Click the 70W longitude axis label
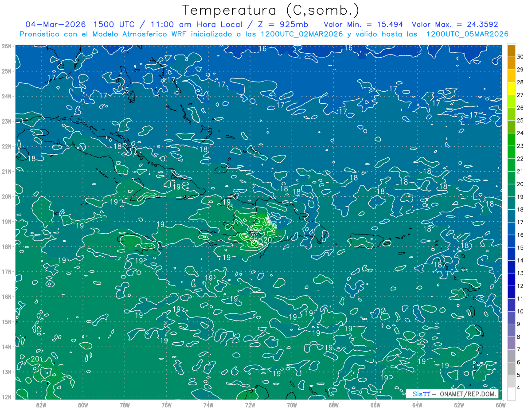This screenshot has height=411, width=532. [292, 405]
